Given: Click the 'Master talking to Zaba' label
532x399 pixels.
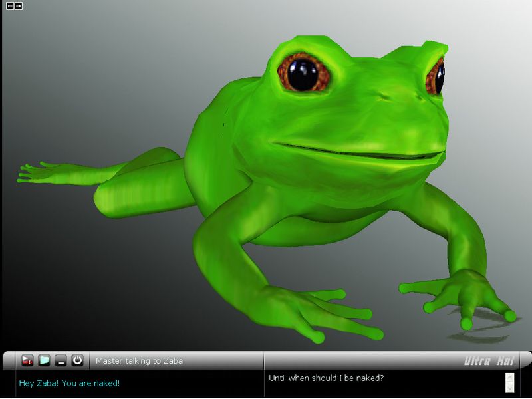Looking at the screenshot, I should [x=139, y=360].
